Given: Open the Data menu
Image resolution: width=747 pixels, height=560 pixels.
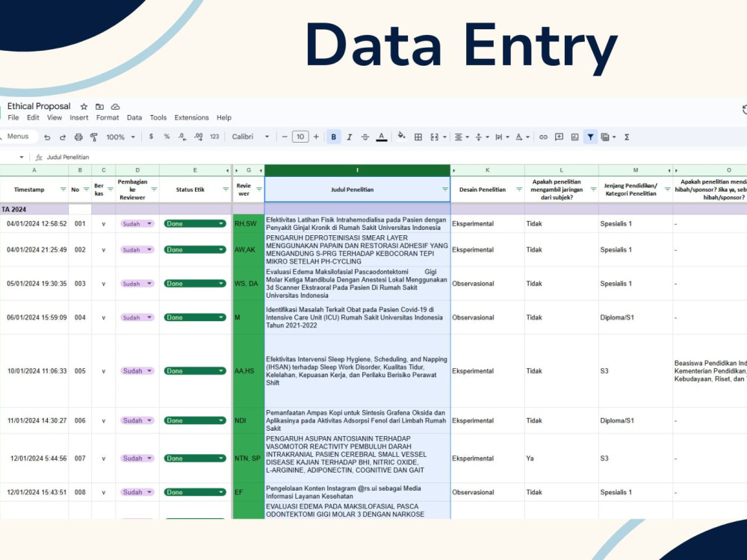Looking at the screenshot, I should tap(134, 118).
